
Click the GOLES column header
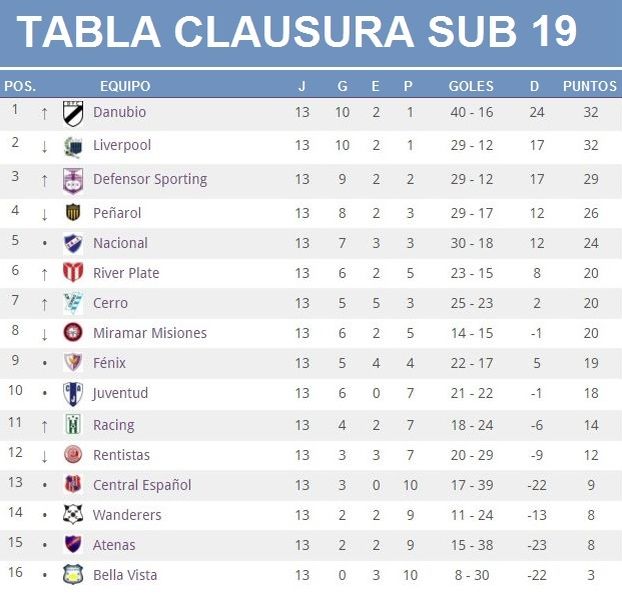(471, 86)
